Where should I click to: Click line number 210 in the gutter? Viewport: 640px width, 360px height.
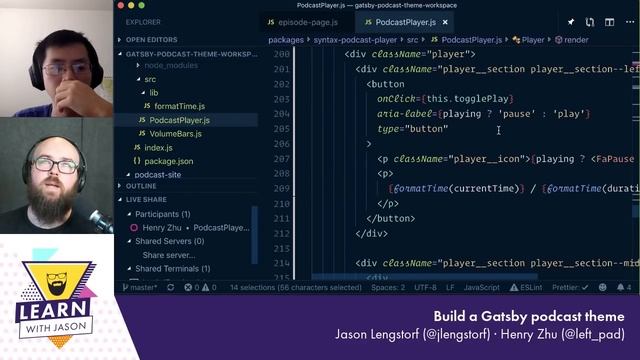click(x=282, y=203)
